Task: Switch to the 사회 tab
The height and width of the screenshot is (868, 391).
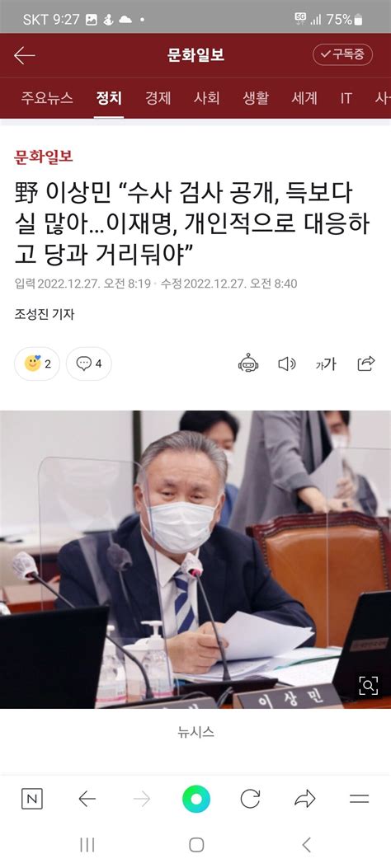Action: point(206,99)
